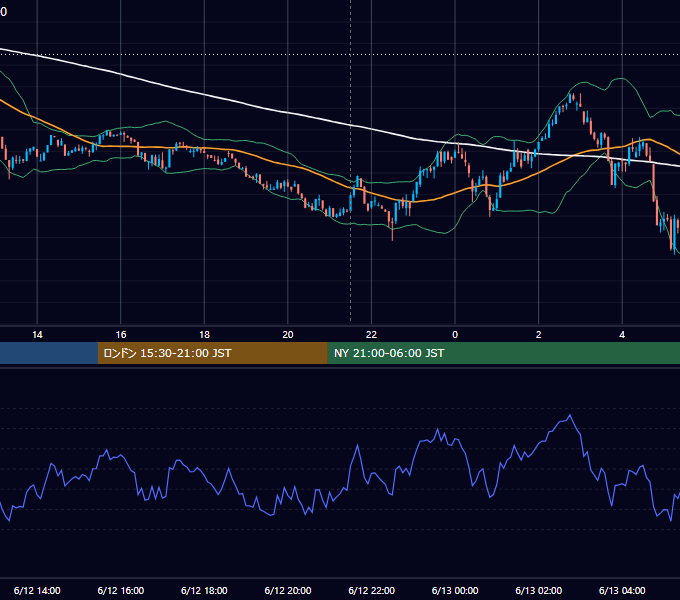Click the hour label 20 on the chart axis

(288, 335)
